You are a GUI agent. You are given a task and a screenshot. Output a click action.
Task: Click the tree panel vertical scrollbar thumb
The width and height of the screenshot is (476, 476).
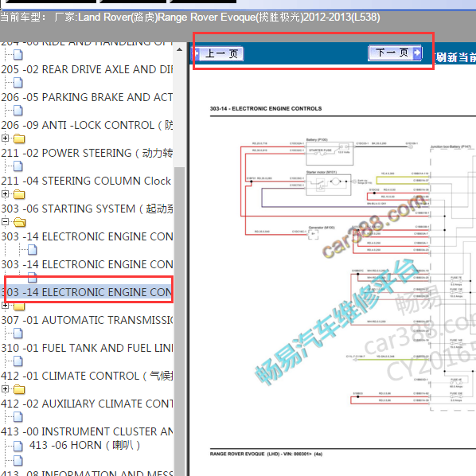(179, 322)
